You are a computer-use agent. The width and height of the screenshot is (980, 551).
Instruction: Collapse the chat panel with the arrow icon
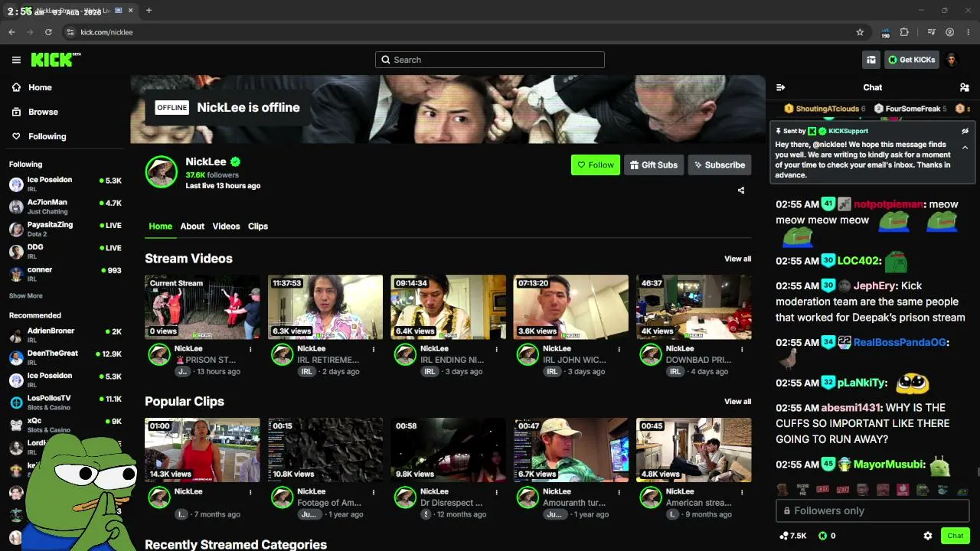780,87
